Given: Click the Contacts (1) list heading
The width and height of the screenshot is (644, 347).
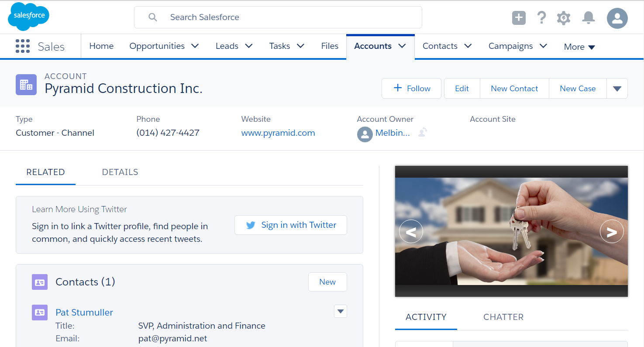Looking at the screenshot, I should (85, 282).
